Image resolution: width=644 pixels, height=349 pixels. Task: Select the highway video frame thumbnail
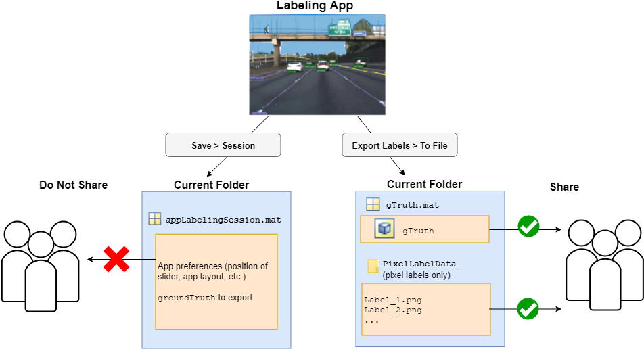pyautogui.click(x=317, y=64)
